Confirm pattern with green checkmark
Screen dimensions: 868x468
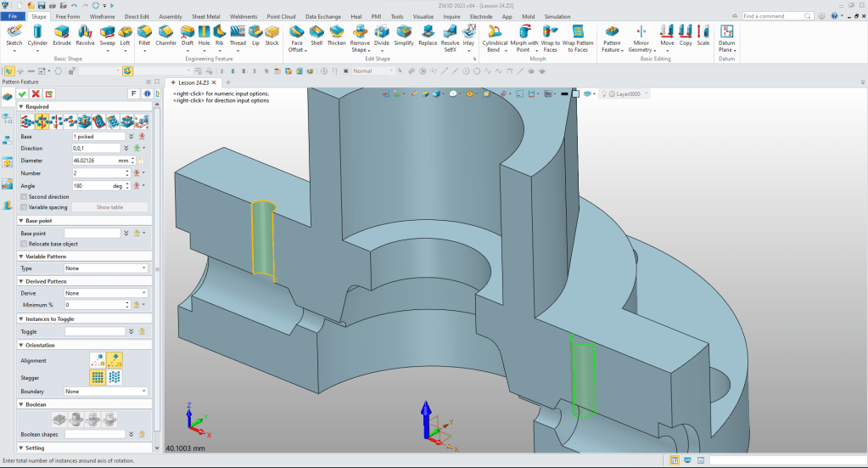point(22,93)
